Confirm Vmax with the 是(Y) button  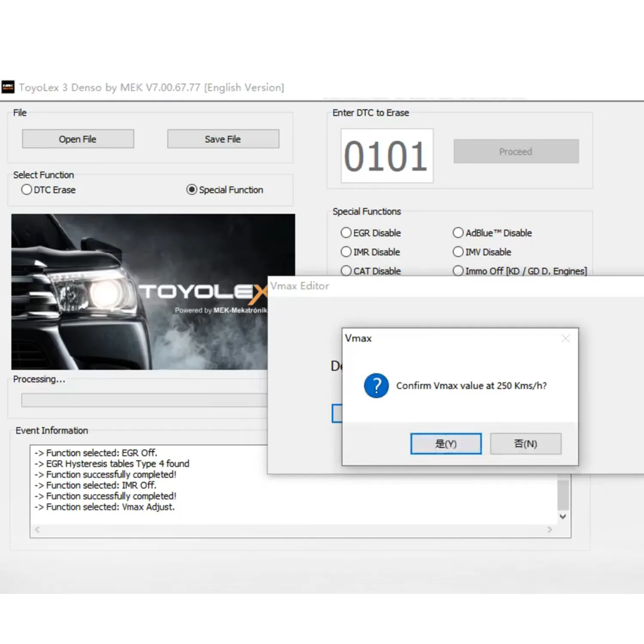click(x=446, y=444)
